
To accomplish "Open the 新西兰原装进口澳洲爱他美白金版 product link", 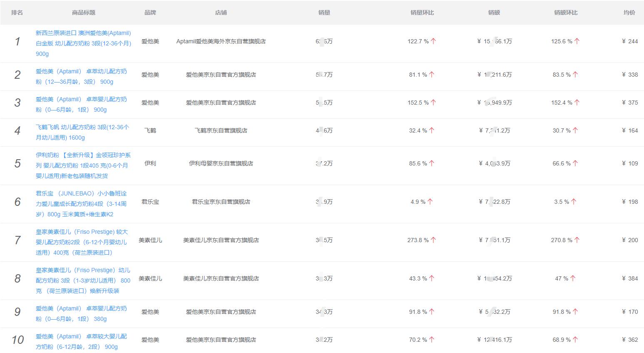I will coord(82,41).
